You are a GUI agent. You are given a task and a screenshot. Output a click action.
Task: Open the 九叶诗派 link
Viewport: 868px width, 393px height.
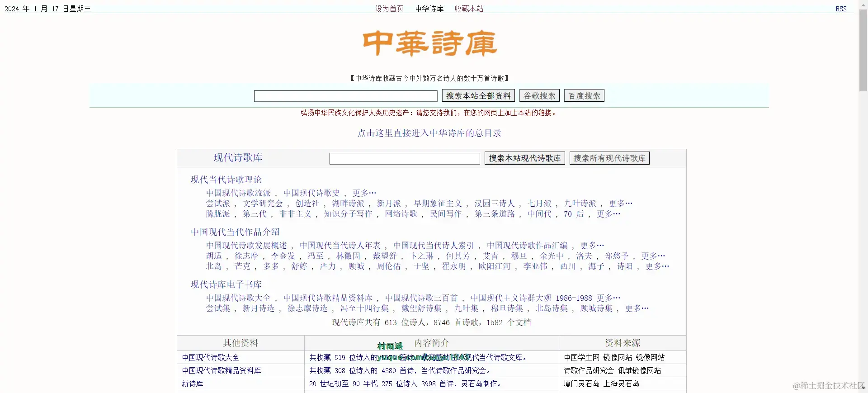coord(580,204)
